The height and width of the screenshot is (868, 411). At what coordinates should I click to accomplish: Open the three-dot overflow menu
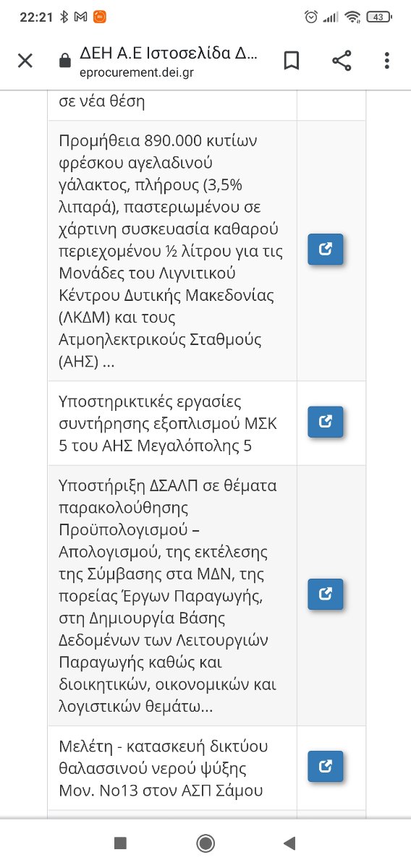[389, 61]
